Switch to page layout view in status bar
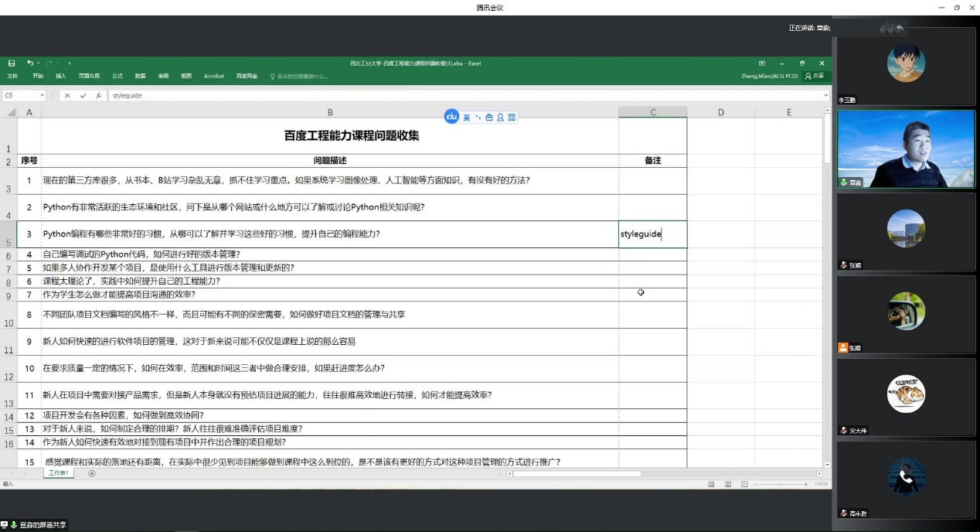980x532 pixels. (x=727, y=484)
